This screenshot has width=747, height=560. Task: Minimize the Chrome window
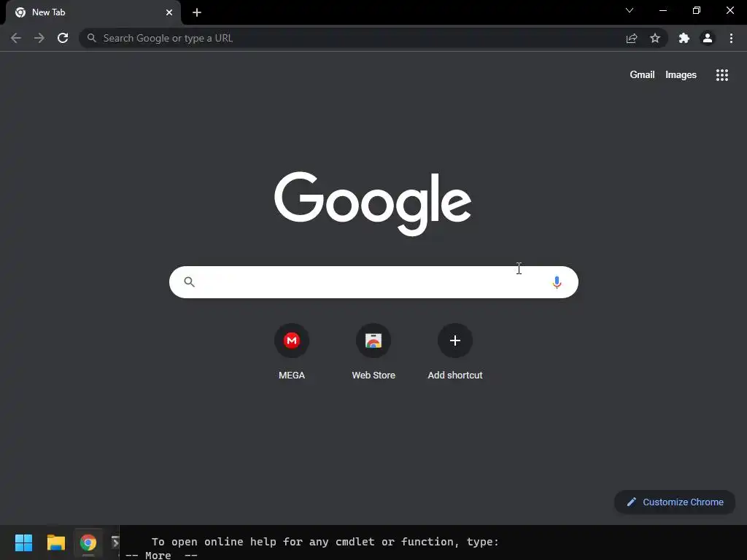coord(663,10)
